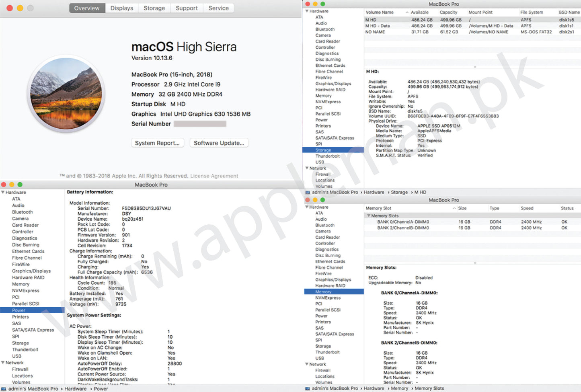The image size is (581, 392).
Task: Collapse the Hardware section in the Storage window sidebar
Action: point(307,11)
